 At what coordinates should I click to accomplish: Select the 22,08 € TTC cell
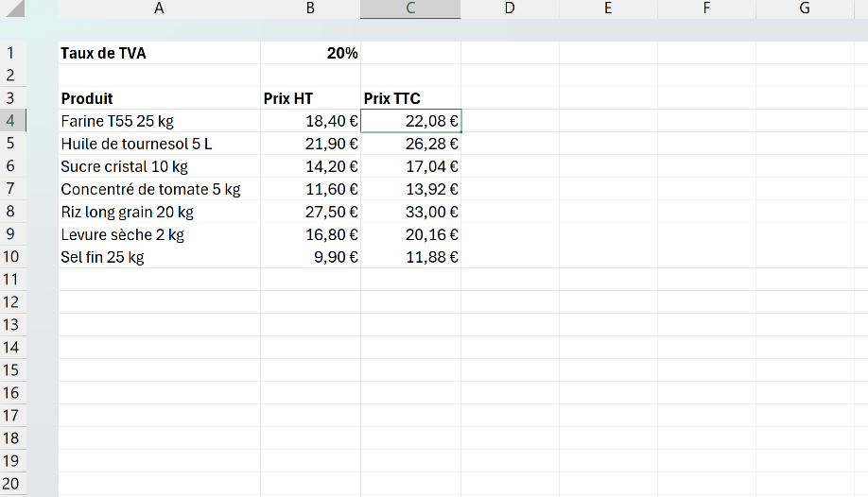[x=410, y=121]
